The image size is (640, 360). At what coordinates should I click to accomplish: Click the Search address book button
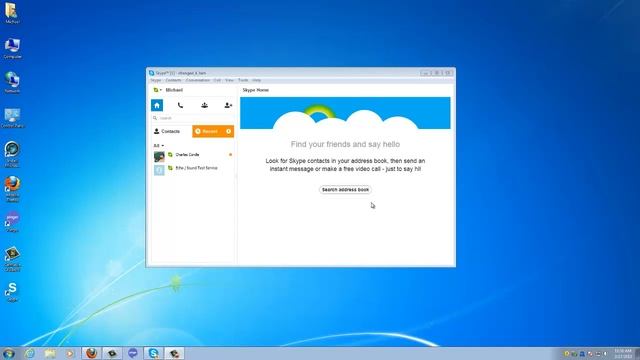tap(345, 189)
